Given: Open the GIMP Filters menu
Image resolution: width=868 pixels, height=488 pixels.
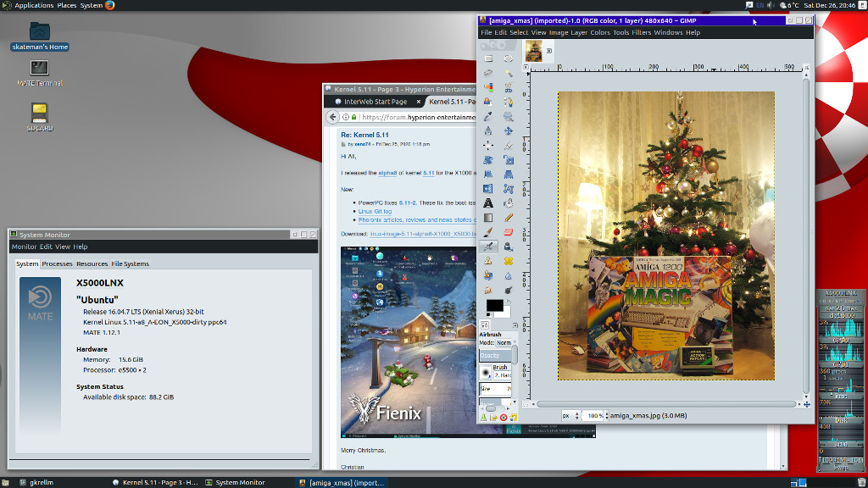Looking at the screenshot, I should (x=641, y=33).
